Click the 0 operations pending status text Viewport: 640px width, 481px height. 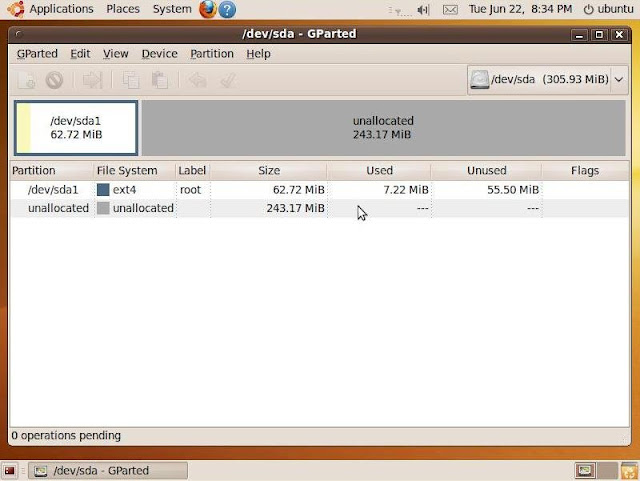[x=66, y=436]
